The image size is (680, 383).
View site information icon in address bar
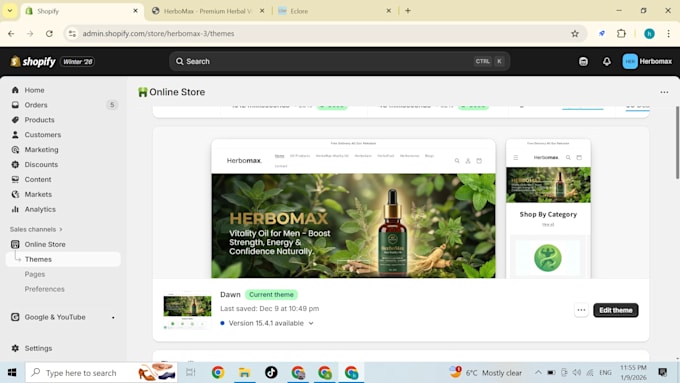click(72, 33)
